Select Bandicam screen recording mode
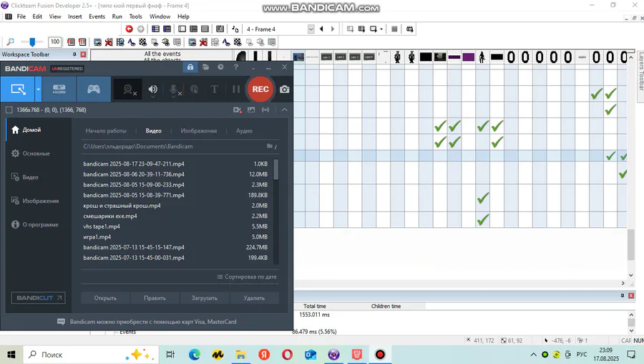Image resolution: width=644 pixels, height=364 pixels. [x=18, y=90]
